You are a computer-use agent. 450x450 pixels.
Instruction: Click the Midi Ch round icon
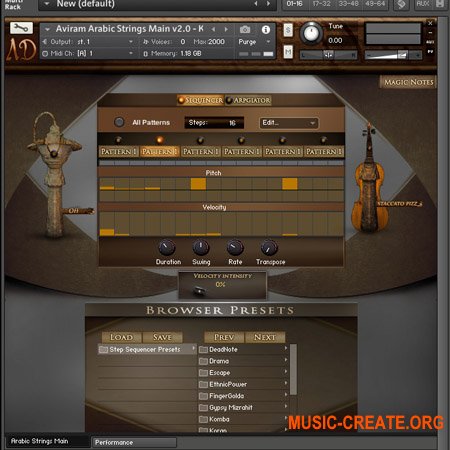[x=45, y=54]
